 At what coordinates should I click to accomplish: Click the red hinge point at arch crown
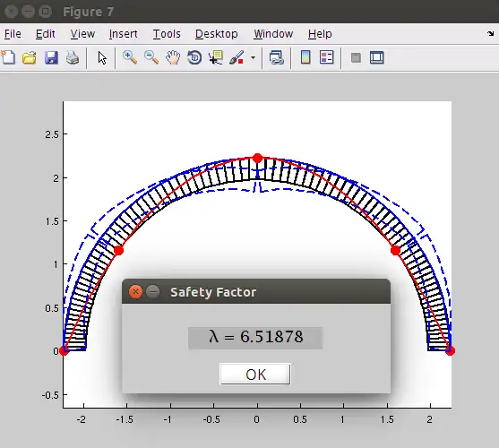point(258,158)
